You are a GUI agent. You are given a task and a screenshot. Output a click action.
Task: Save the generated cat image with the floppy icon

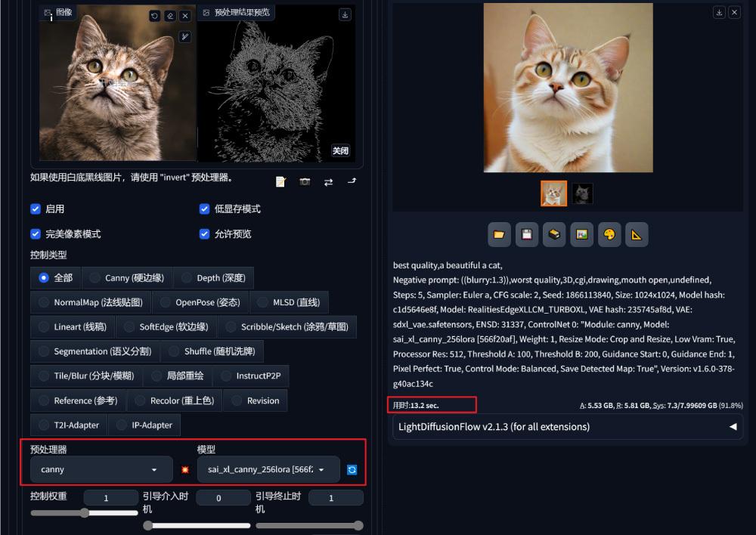pos(526,234)
